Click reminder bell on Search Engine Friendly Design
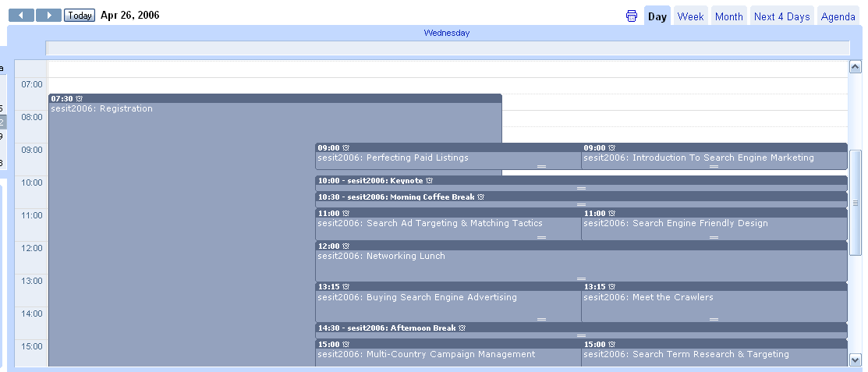Image resolution: width=868 pixels, height=372 pixels. click(611, 213)
